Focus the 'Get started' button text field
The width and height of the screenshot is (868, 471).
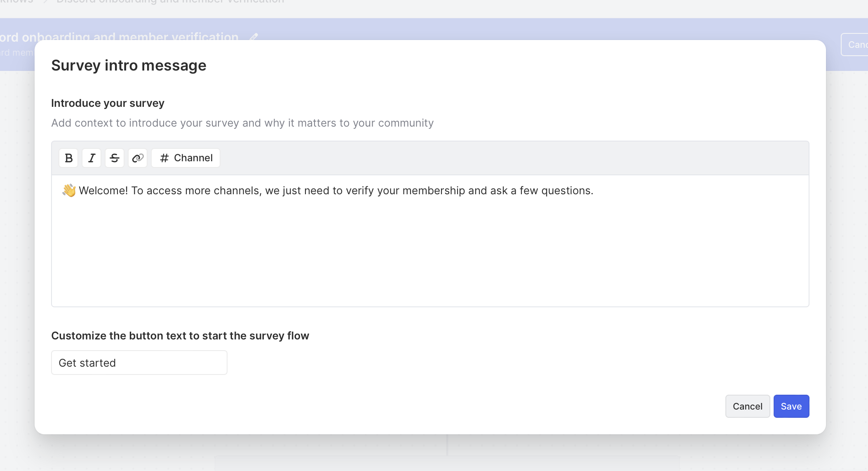click(x=139, y=363)
